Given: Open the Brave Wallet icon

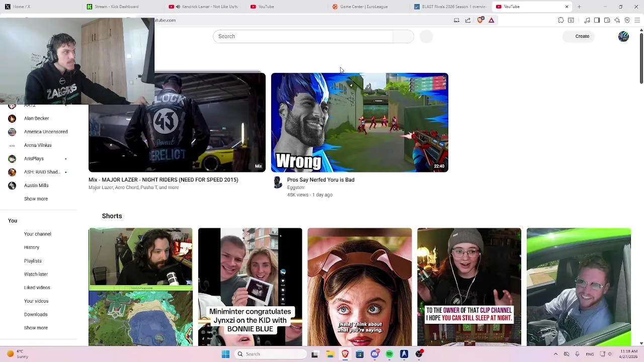Looking at the screenshot, I should pos(607,20).
